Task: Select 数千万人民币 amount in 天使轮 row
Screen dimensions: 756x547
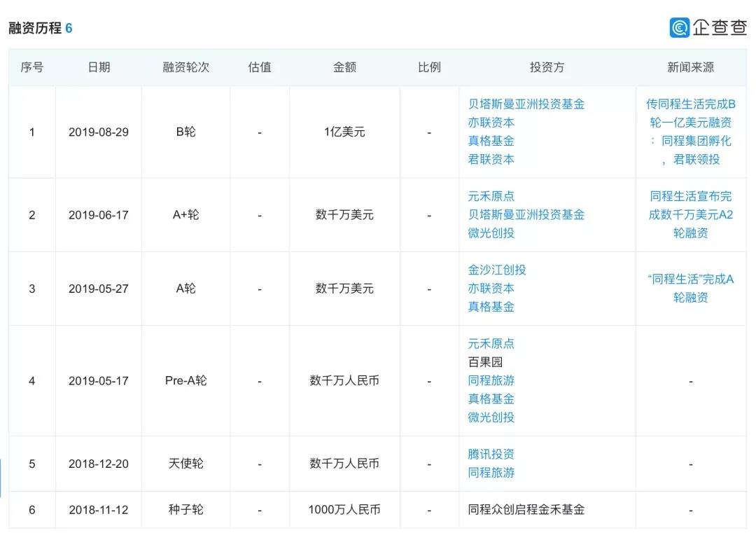Action: coord(344,464)
